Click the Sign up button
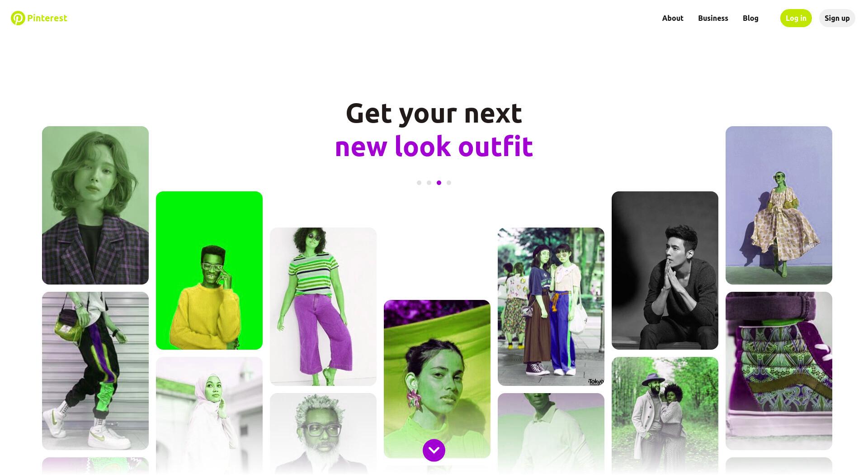Image resolution: width=868 pixels, height=475 pixels. point(837,18)
